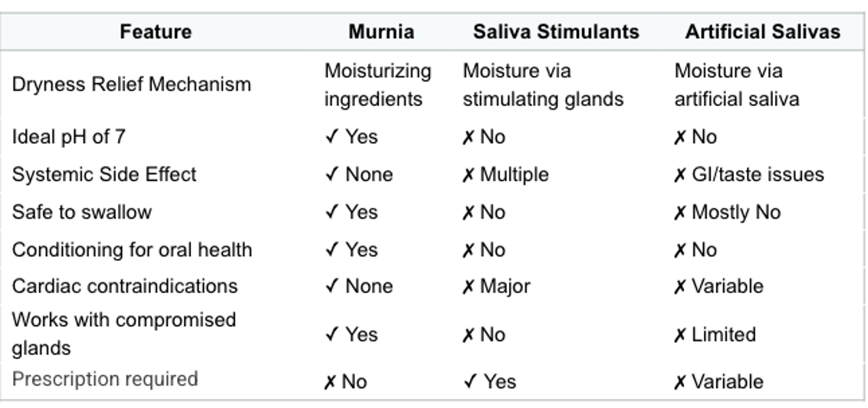Click the X icon beside 'Limited'

[x=679, y=335]
